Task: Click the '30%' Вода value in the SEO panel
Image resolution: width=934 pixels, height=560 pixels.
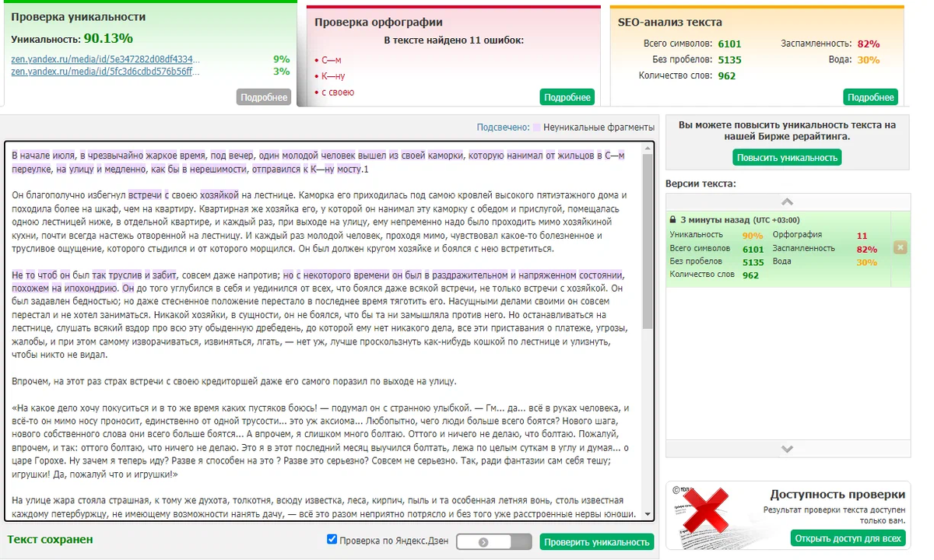Action: 868,60
